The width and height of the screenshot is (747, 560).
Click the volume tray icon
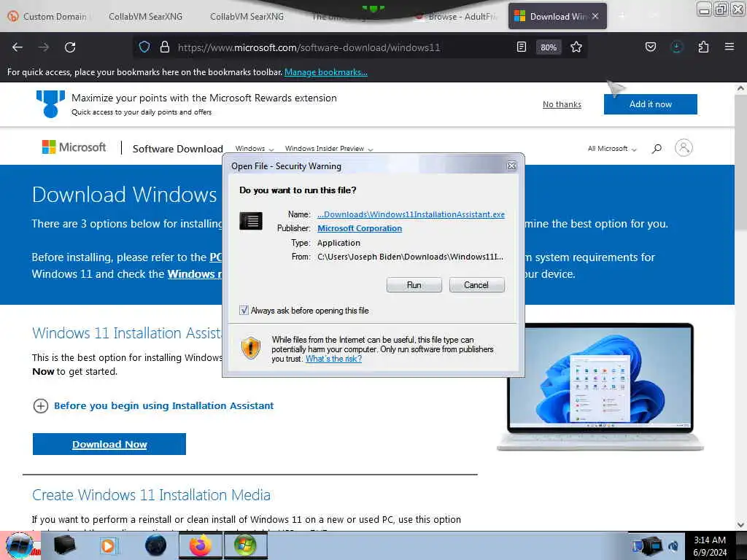tap(673, 545)
